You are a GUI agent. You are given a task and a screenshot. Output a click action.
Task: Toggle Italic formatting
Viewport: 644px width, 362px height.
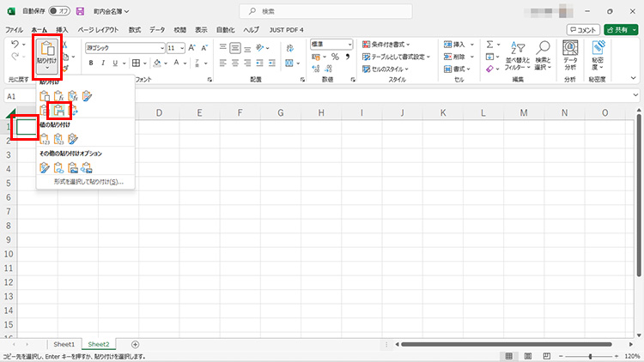tap(103, 63)
